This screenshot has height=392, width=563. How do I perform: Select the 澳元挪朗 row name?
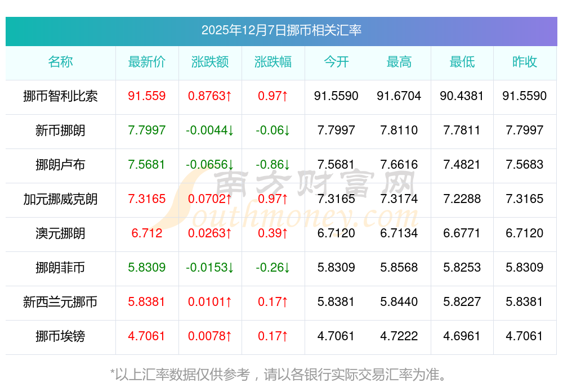pos(60,233)
